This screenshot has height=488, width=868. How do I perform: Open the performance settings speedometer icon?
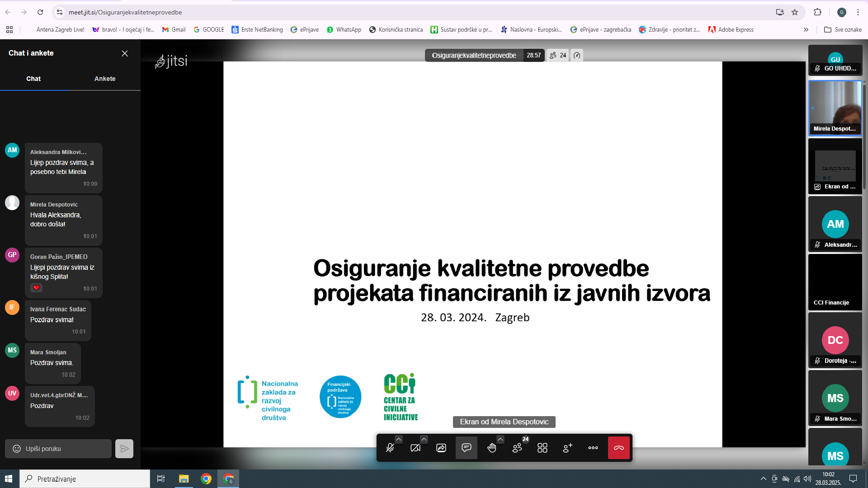[577, 56]
